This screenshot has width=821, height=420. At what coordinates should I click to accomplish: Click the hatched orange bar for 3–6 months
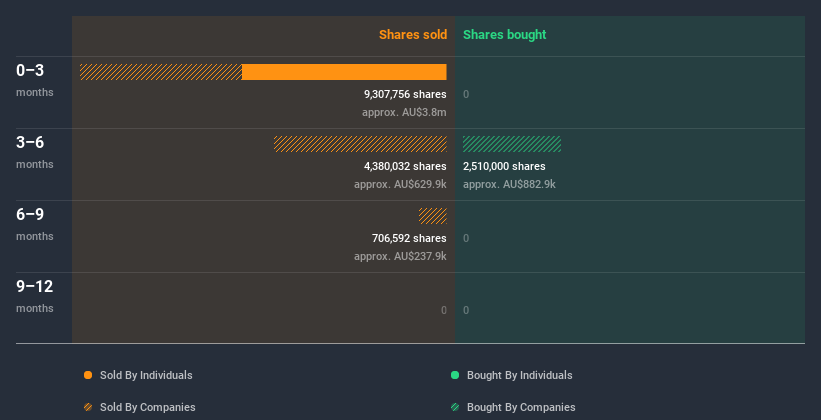pyautogui.click(x=360, y=144)
